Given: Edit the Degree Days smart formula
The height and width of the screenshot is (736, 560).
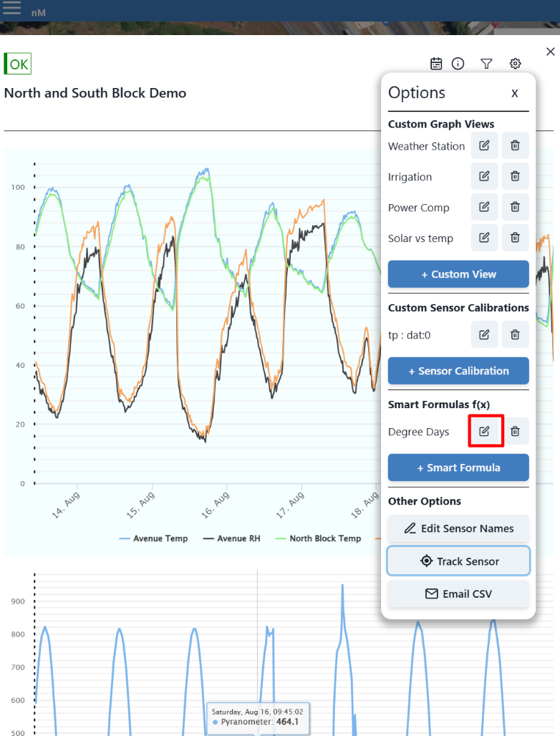Looking at the screenshot, I should (x=484, y=431).
